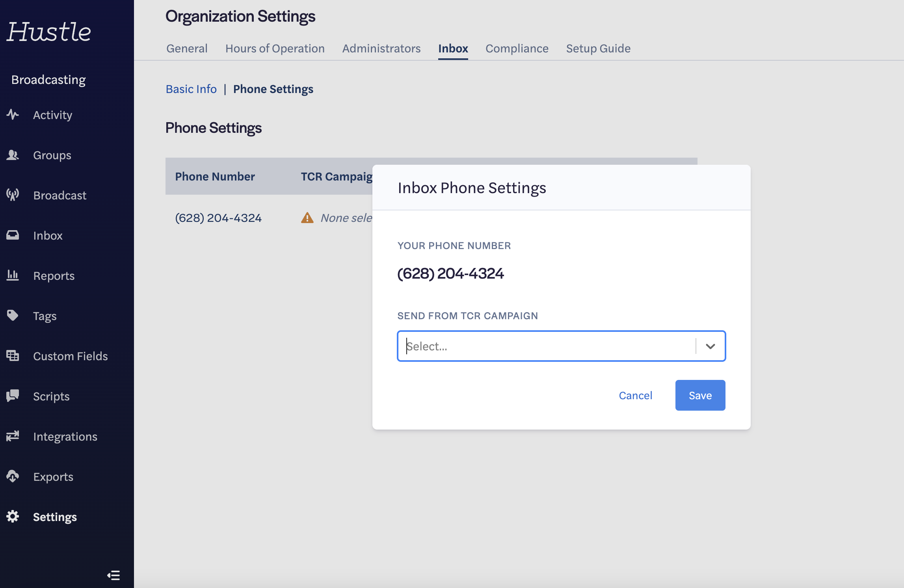The width and height of the screenshot is (904, 588).
Task: Select the Tags icon
Action: [12, 316]
